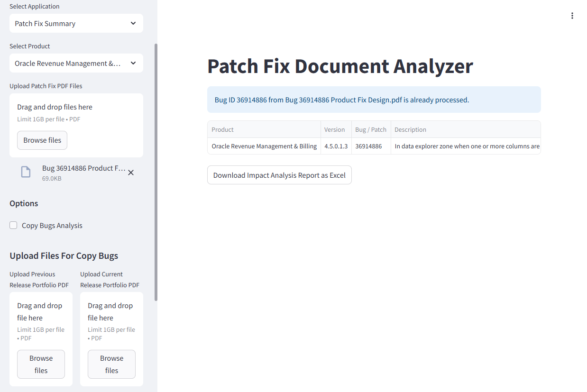Click the Bug / Patch column header
Viewport: 587px width, 392px height.
click(x=371, y=129)
